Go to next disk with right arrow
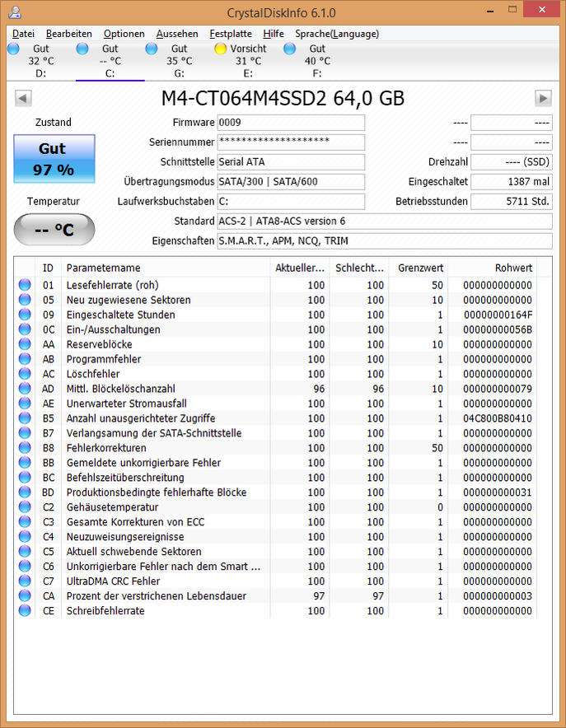 pos(543,98)
